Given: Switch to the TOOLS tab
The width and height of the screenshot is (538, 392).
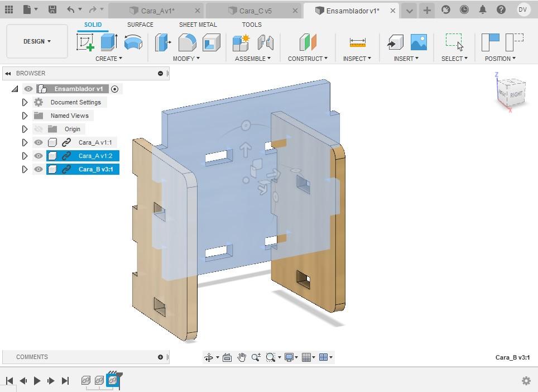Looking at the screenshot, I should pyautogui.click(x=252, y=25).
